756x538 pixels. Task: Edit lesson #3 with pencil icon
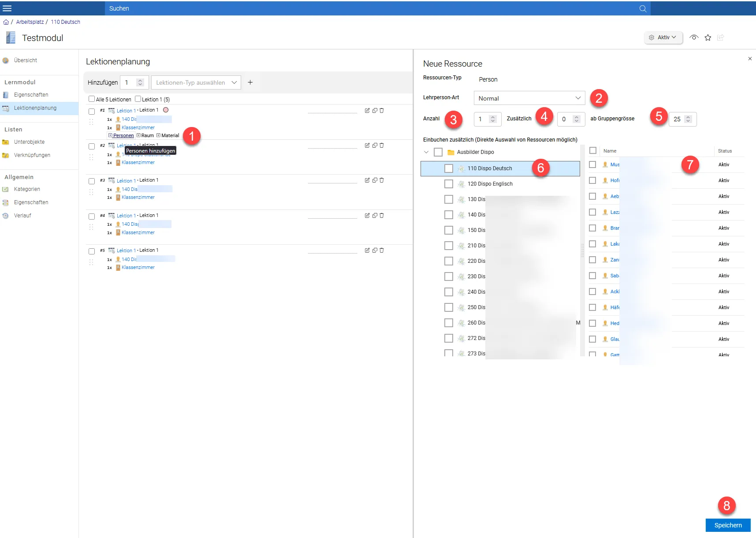click(367, 180)
